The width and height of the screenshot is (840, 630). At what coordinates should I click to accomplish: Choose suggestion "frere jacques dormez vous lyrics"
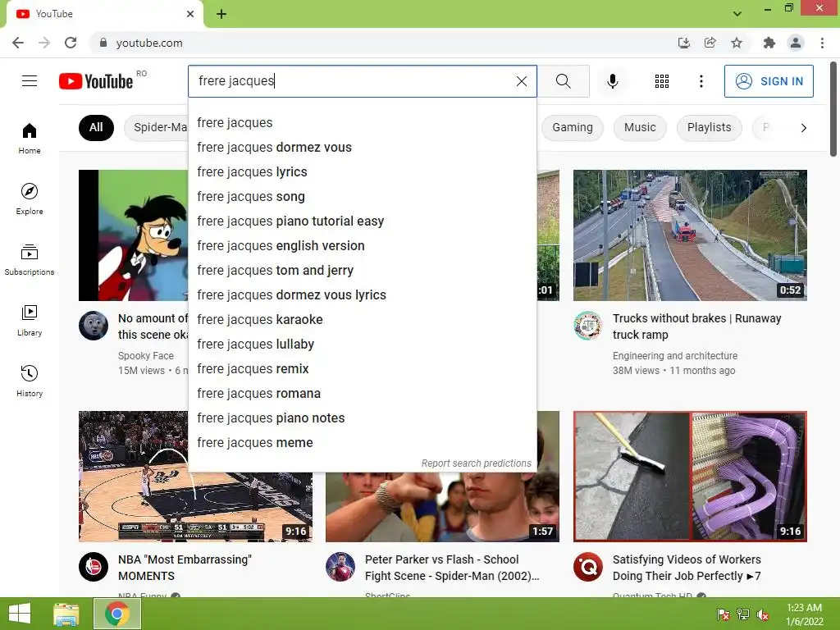[x=362, y=295]
